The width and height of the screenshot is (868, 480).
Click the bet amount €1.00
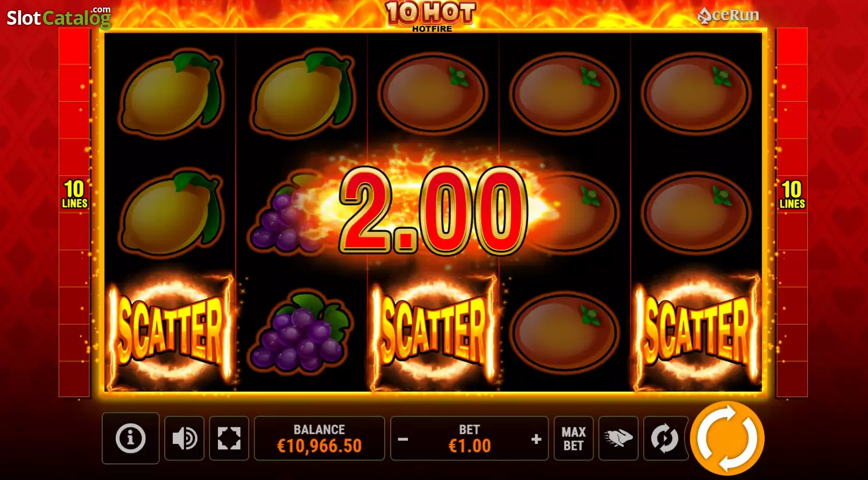[x=469, y=446]
